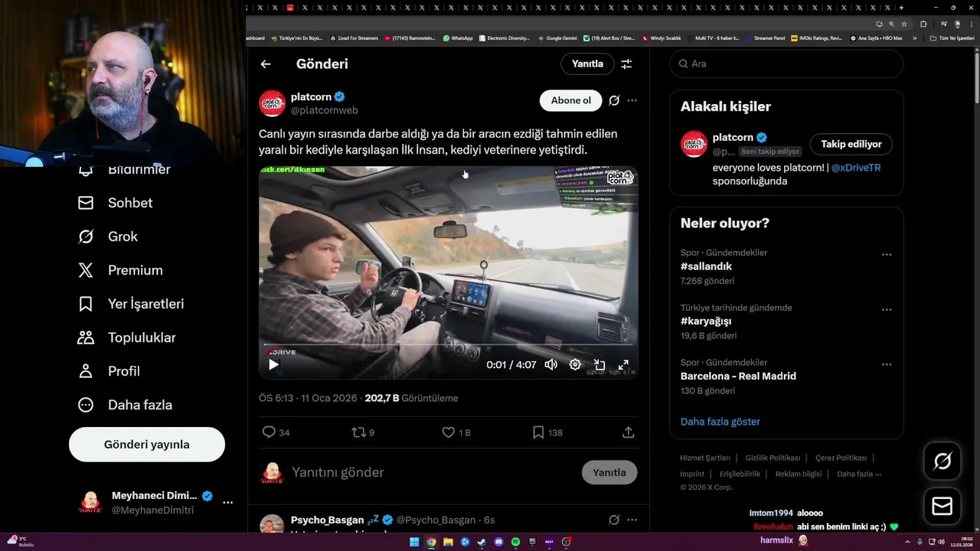Open Psycho_Basgan profile name
Screen dimensions: 980x551
[x=327, y=520]
